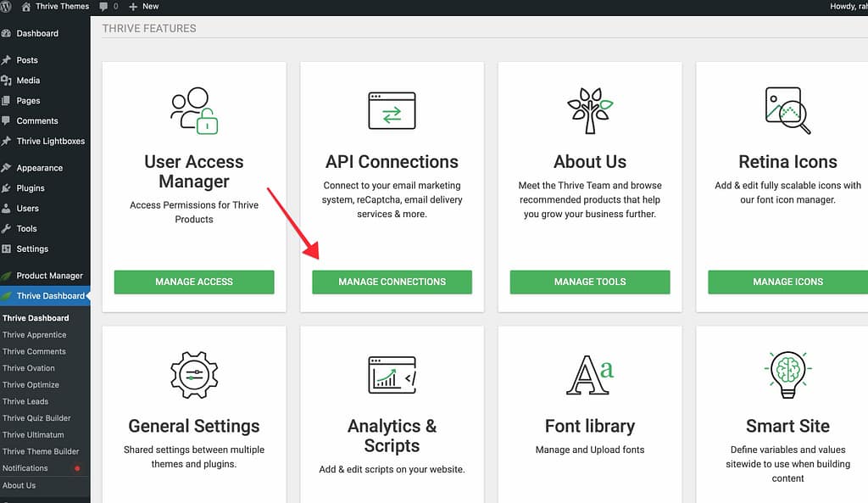Go to Appearance in sidebar

[x=39, y=168]
